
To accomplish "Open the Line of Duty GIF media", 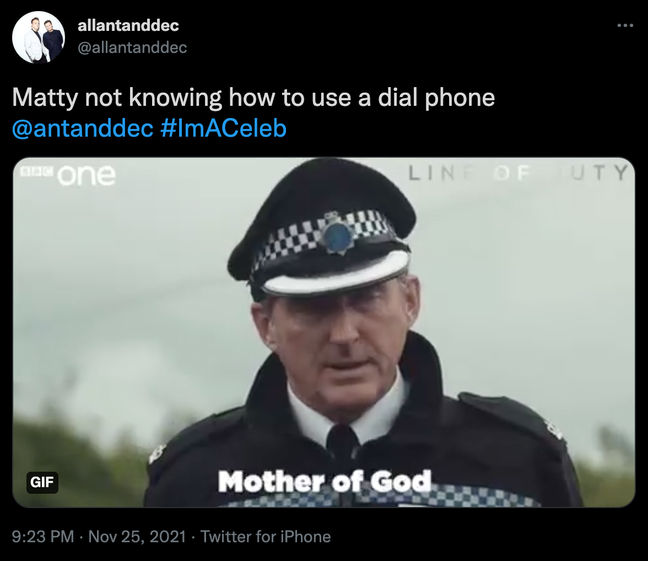I will click(x=324, y=332).
